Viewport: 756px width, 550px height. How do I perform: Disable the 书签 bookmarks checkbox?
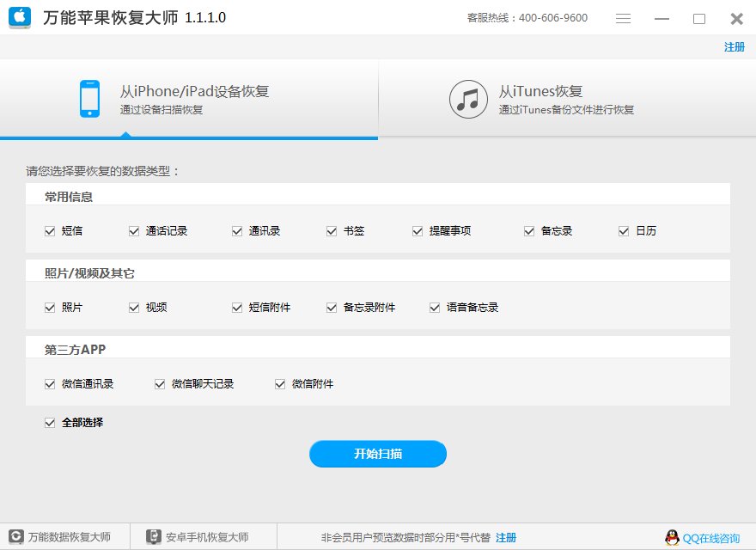pos(331,230)
